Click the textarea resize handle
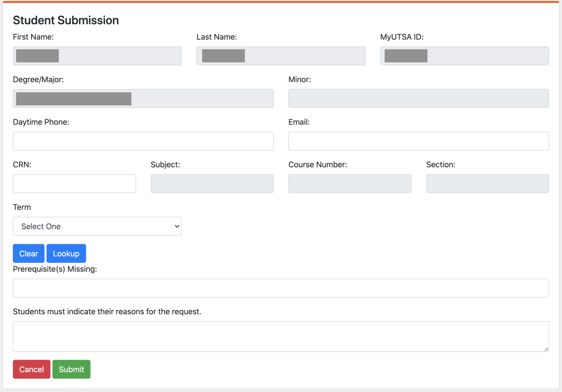This screenshot has width=562, height=392. pos(546,349)
